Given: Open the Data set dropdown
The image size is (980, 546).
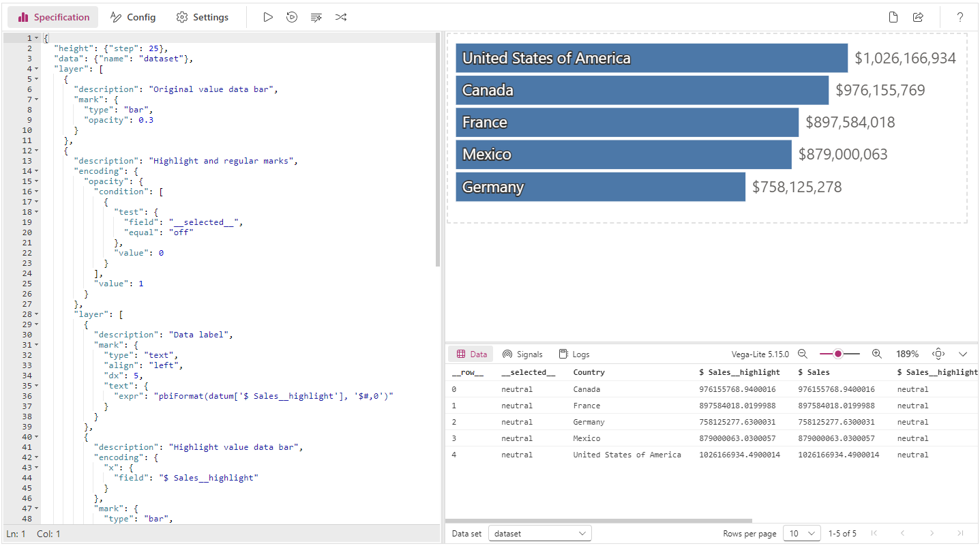Looking at the screenshot, I should (x=540, y=533).
